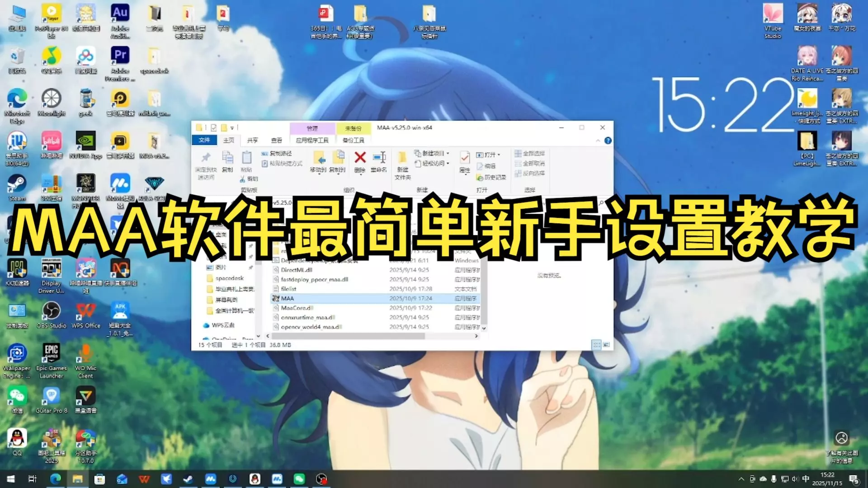
Task: Switch to Application Tools (应用程序工具) tab
Action: point(312,140)
